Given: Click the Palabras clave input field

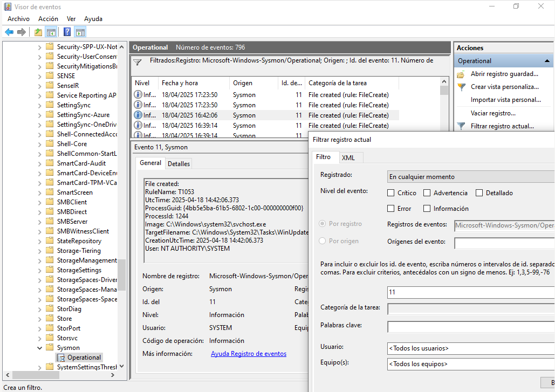Looking at the screenshot, I should (x=471, y=327).
